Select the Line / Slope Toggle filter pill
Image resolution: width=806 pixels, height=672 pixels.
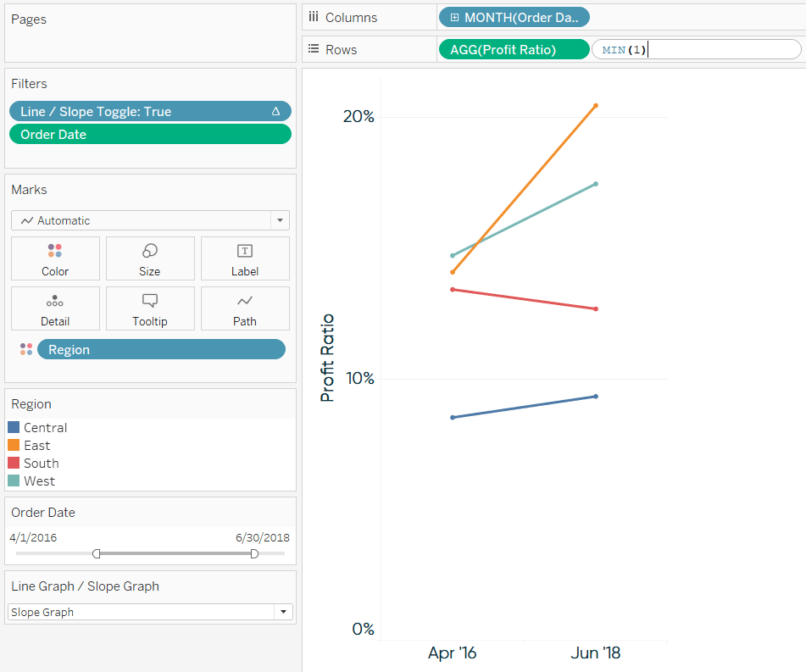tap(150, 111)
